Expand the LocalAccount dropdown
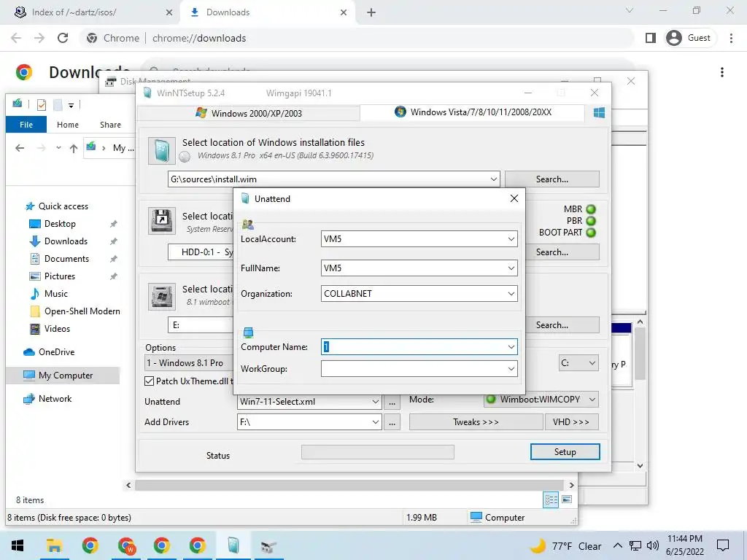Viewport: 747px width, 560px height. coord(511,239)
